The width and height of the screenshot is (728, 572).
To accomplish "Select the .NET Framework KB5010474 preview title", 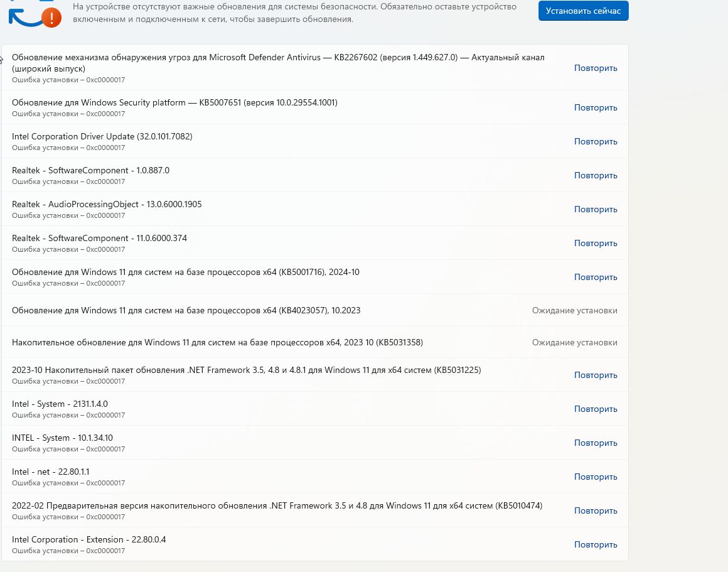I will [x=277, y=505].
